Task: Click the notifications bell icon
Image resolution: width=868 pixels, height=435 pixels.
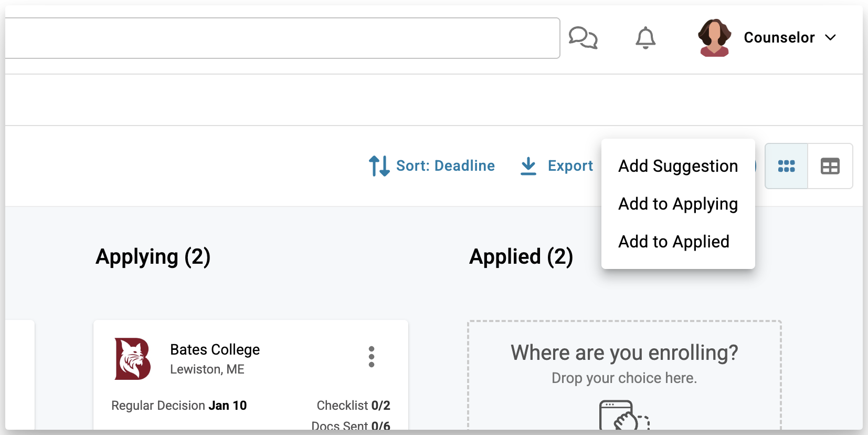Action: pyautogui.click(x=645, y=38)
